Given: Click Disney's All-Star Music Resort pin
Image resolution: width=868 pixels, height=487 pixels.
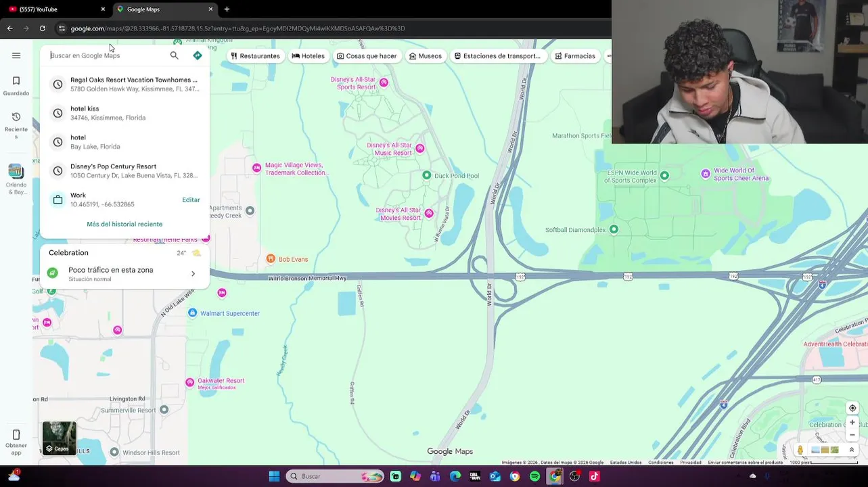Looking at the screenshot, I should point(420,148).
